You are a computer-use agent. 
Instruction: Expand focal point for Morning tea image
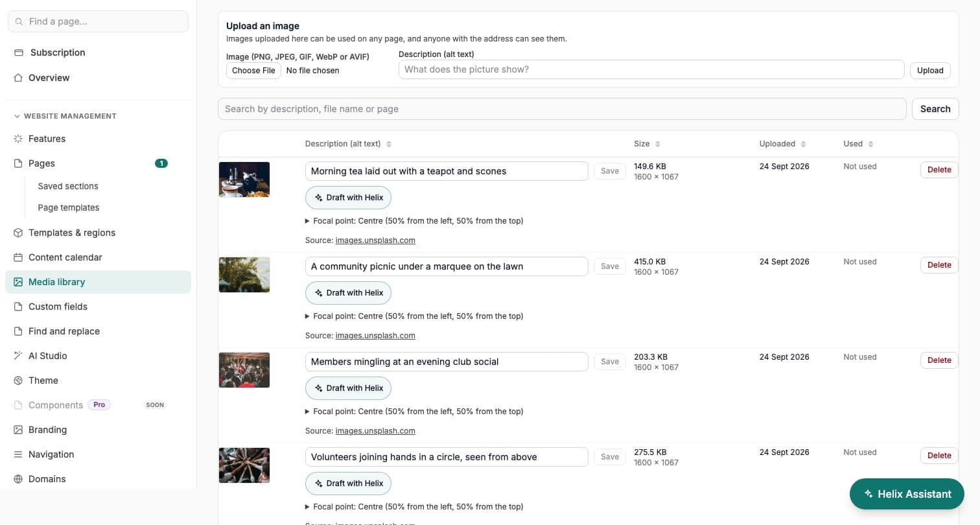[x=414, y=221]
